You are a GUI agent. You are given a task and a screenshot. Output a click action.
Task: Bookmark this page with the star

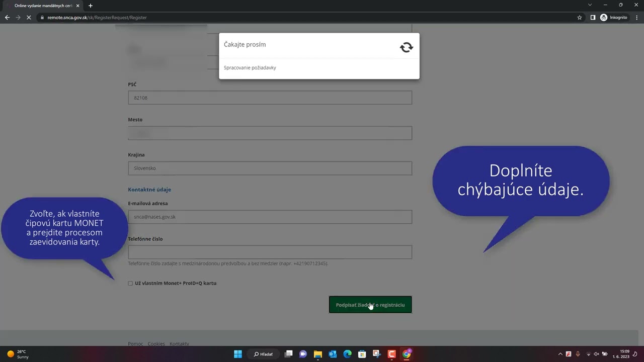pos(580,17)
